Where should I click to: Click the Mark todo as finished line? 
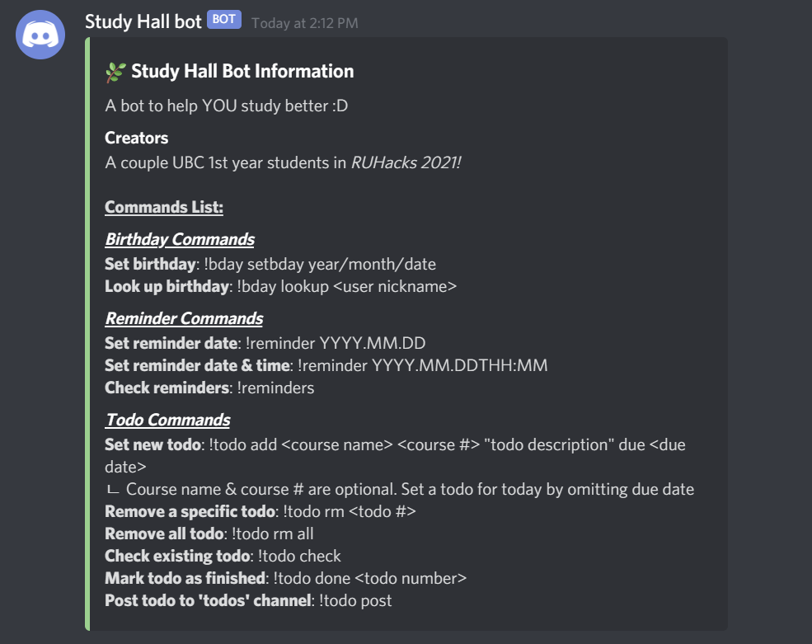pyautogui.click(x=285, y=578)
